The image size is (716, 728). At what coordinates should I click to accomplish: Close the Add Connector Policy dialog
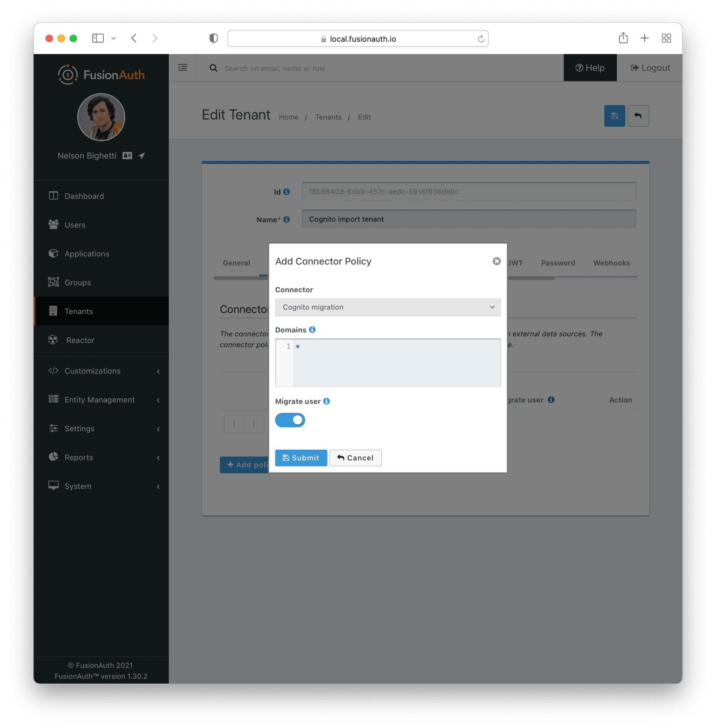[496, 261]
